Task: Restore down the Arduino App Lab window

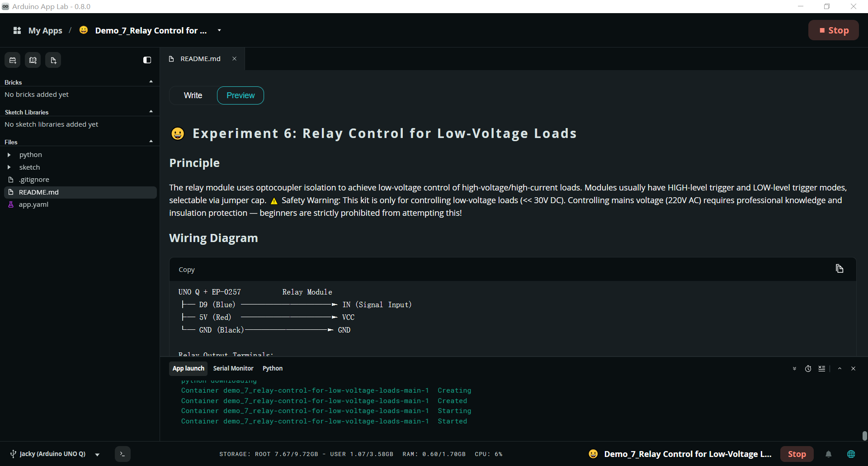Action: coord(827,6)
